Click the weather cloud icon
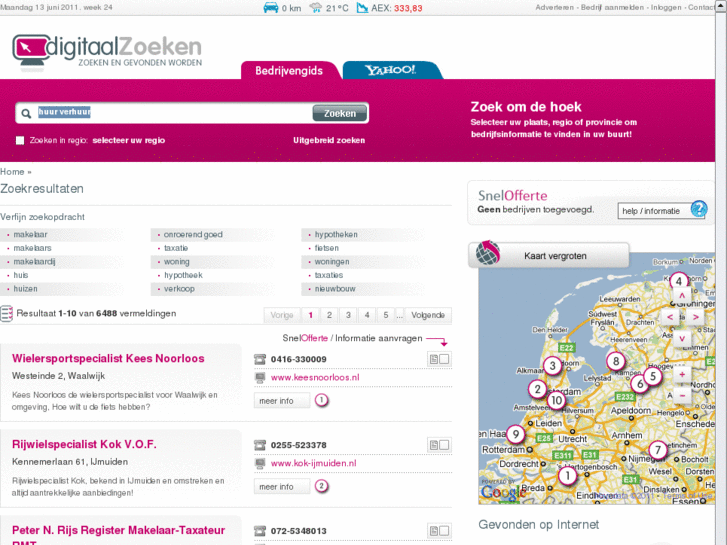This screenshot has height=545, width=727. (316, 8)
